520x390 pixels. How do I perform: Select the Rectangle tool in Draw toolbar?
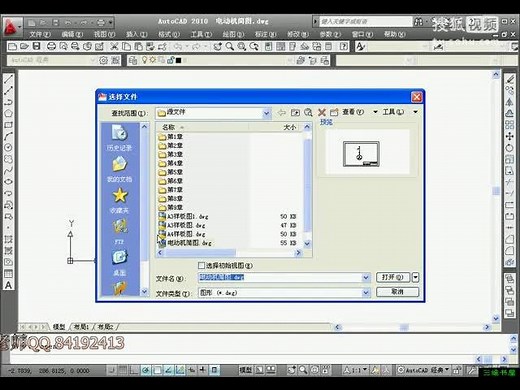coord(8,125)
